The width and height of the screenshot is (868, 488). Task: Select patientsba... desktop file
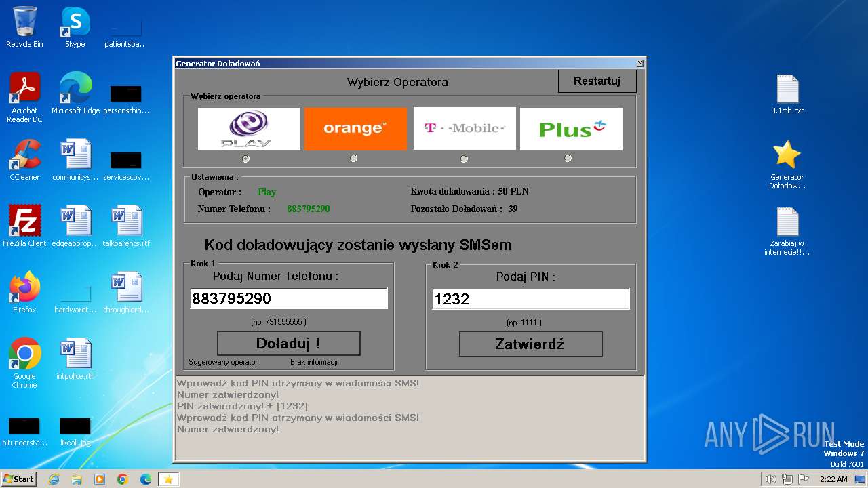pos(126,33)
